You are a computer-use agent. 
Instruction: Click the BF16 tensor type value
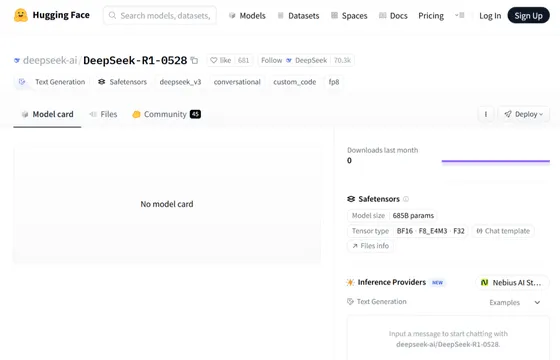pos(405,231)
